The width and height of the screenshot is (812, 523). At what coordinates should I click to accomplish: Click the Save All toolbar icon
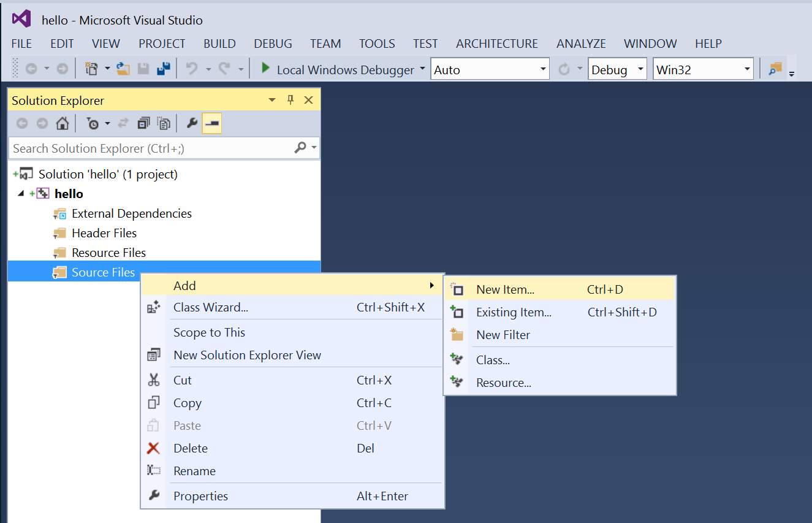[x=164, y=69]
